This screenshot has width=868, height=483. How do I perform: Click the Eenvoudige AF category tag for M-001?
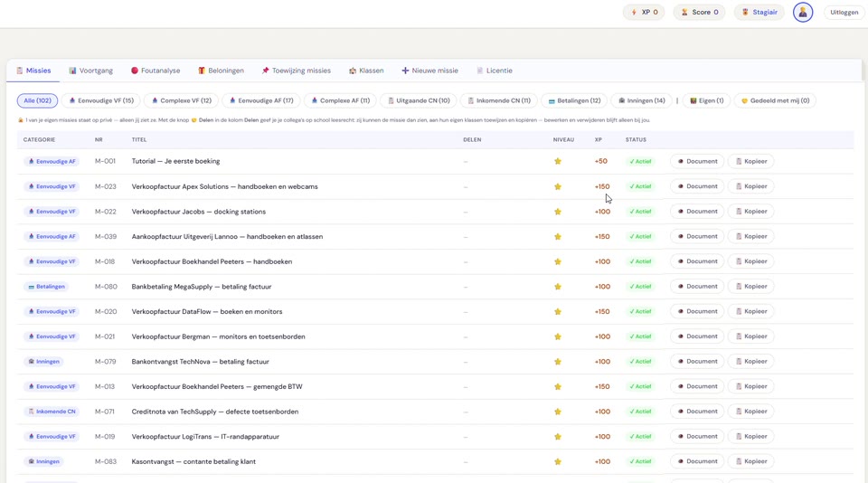pos(52,161)
